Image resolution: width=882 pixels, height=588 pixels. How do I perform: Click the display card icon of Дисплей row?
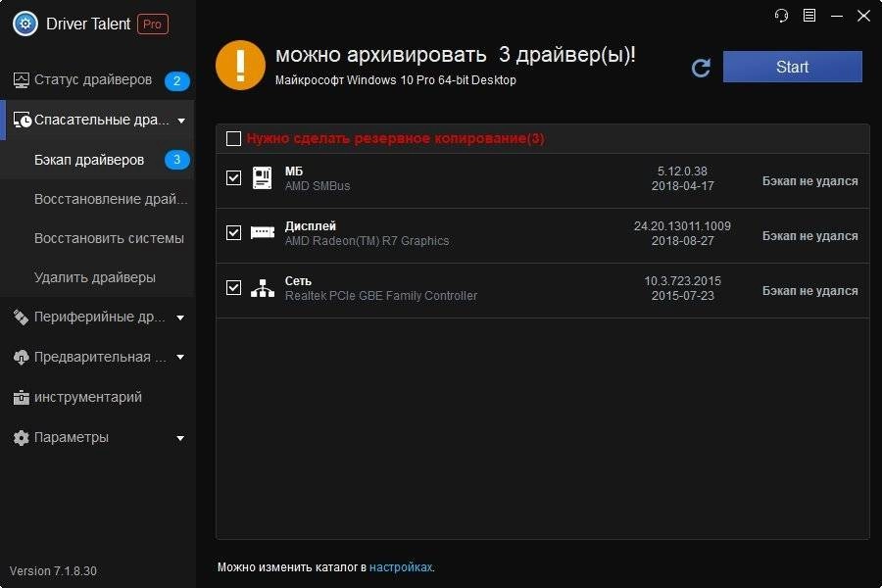(262, 232)
